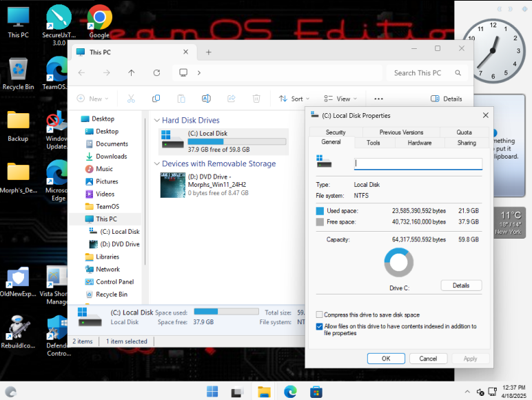Open the OldNewExplorer desktop shortcut

pyautogui.click(x=19, y=281)
